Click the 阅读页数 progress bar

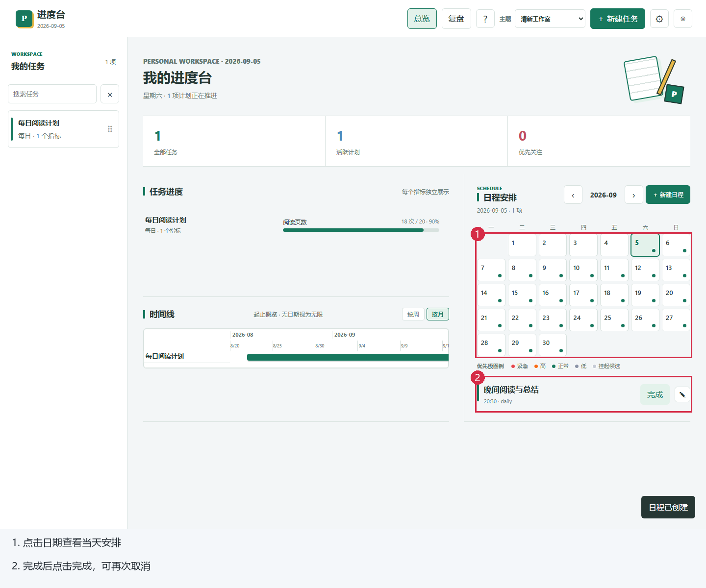pyautogui.click(x=361, y=230)
